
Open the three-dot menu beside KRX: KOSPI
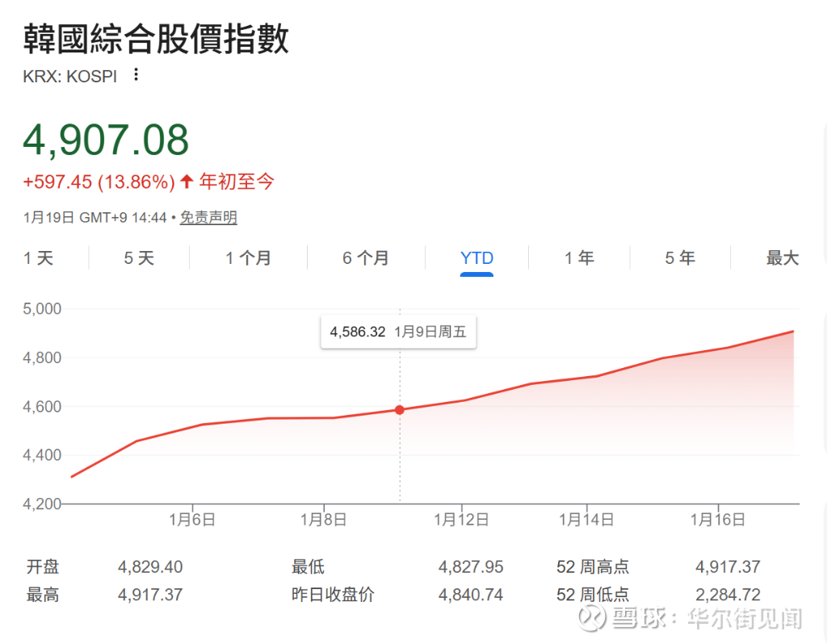coord(136,73)
